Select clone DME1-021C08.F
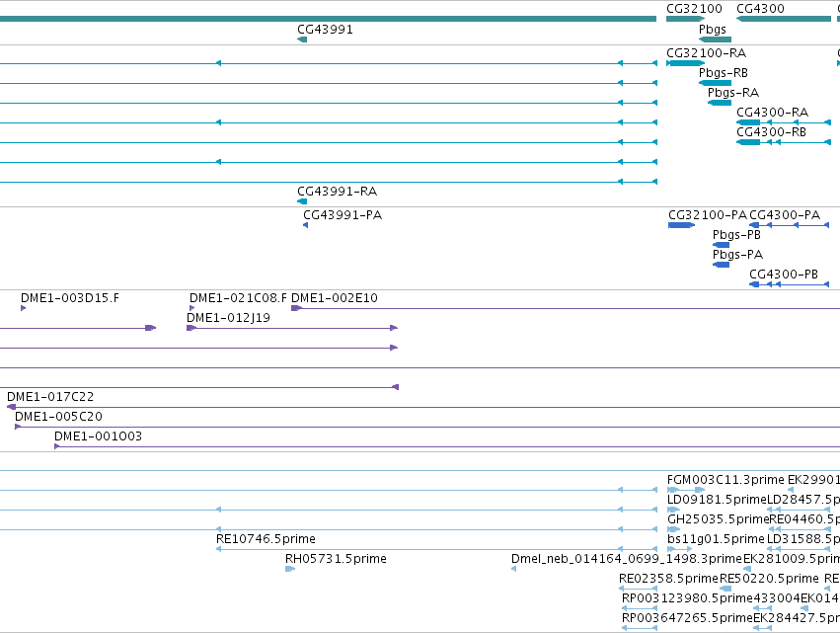This screenshot has width=840, height=633. point(191,308)
